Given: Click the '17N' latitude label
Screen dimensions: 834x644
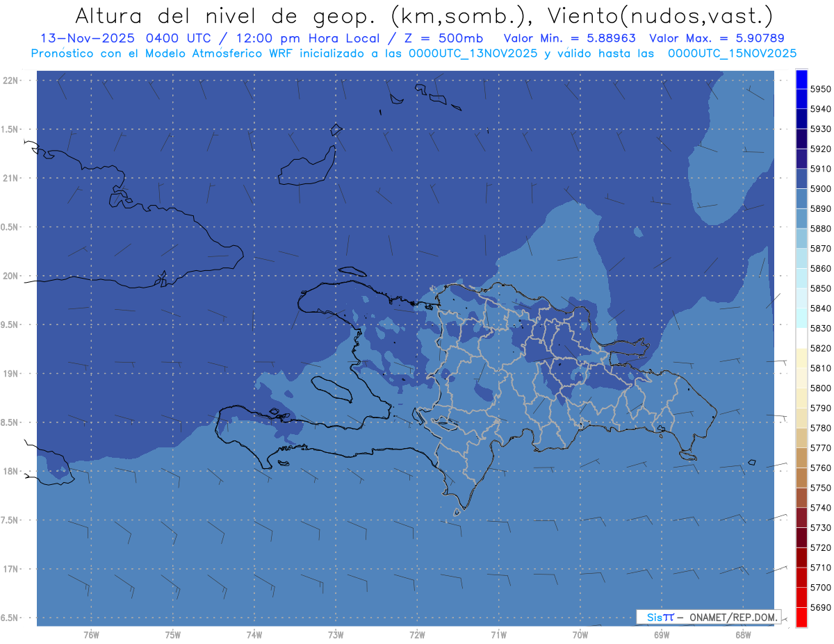Looking at the screenshot, I should point(11,569).
